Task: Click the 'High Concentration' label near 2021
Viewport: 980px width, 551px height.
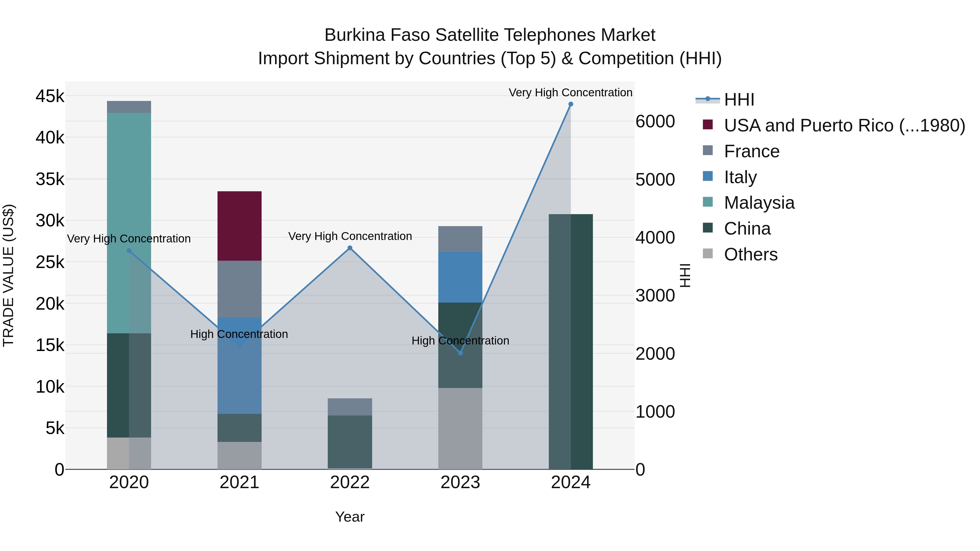Action: [239, 334]
